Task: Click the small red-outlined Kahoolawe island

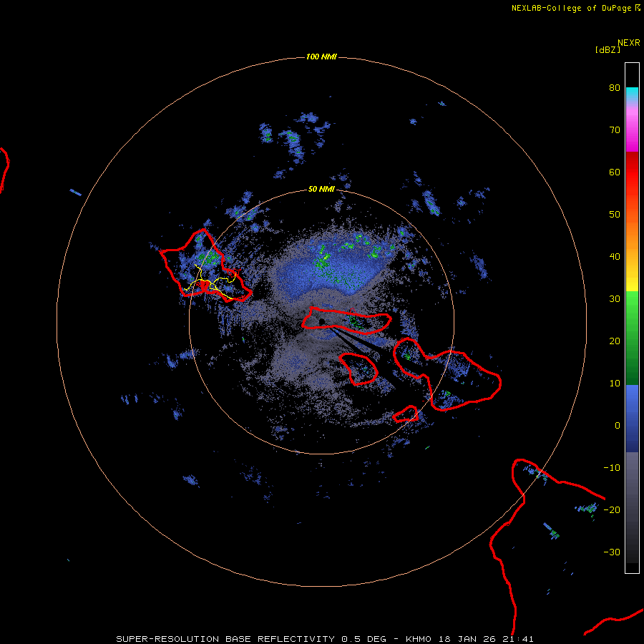Action: click(406, 414)
